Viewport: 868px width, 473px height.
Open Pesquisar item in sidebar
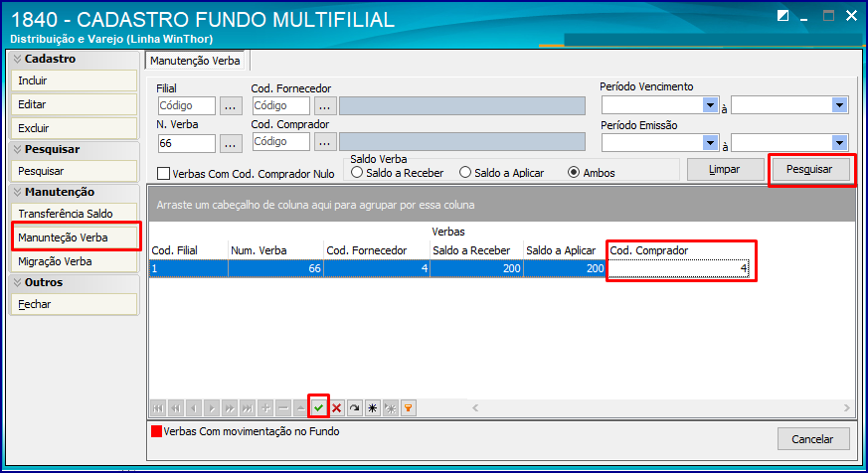pos(75,171)
